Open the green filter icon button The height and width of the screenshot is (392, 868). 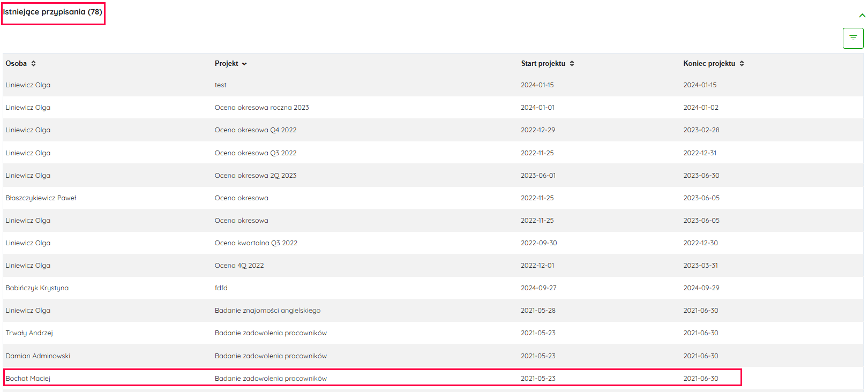click(x=852, y=38)
